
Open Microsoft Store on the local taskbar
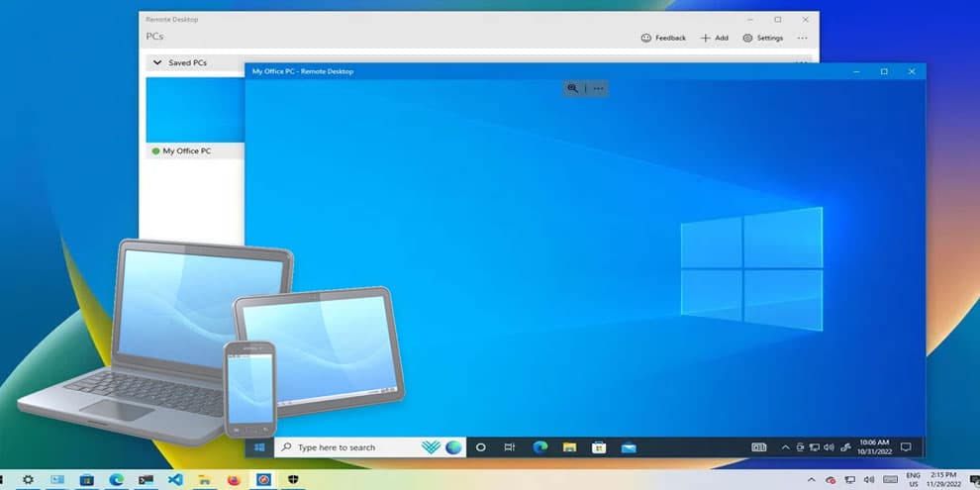(x=87, y=480)
